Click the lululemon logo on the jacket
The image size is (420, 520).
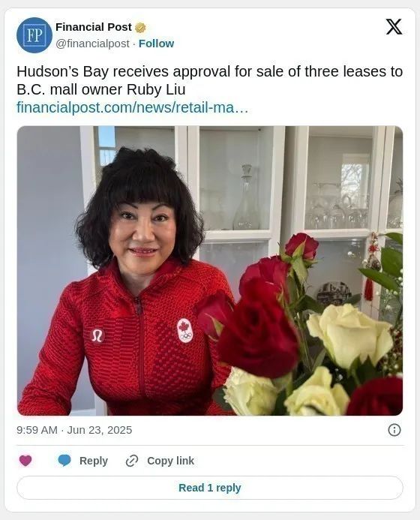(97, 335)
